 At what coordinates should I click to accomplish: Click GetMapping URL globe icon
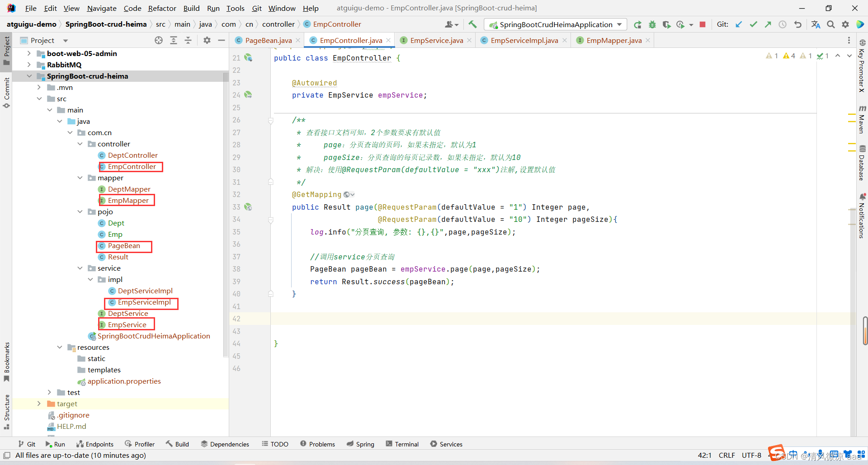(x=349, y=195)
